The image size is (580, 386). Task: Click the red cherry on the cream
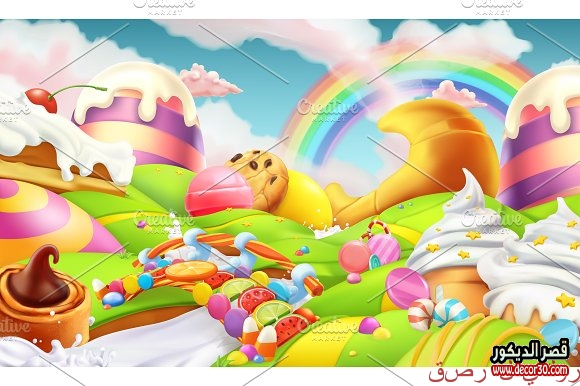(41, 100)
